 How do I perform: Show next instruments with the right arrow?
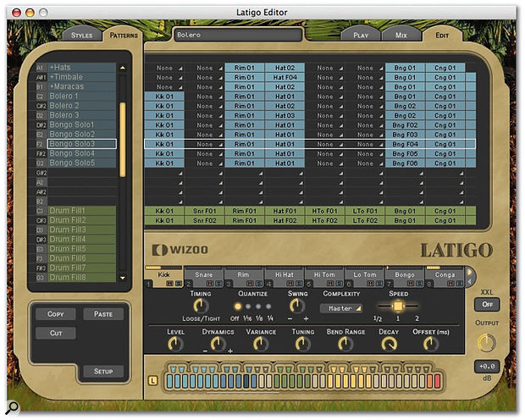470,273
